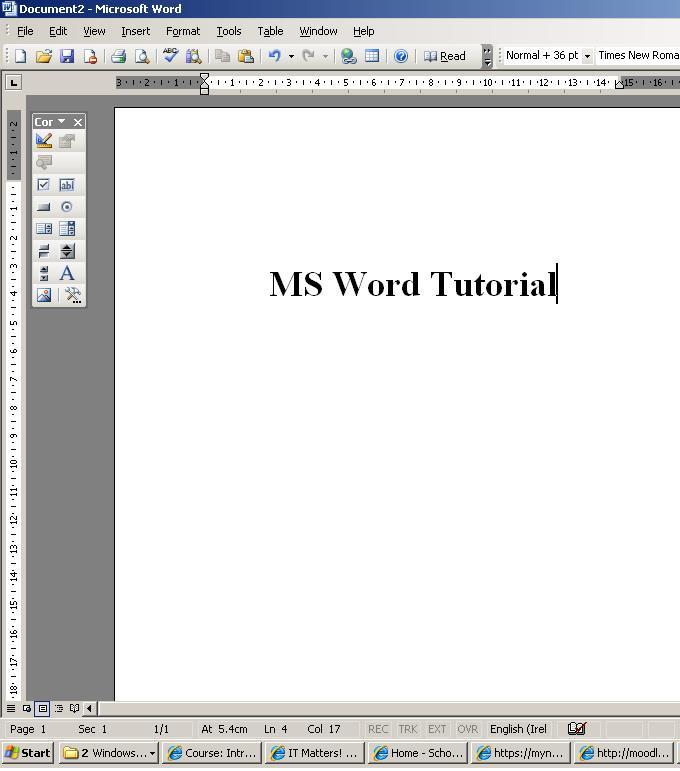680x771 pixels.
Task: Toggle OVR overtype mode in status bar
Action: pyautogui.click(x=467, y=729)
